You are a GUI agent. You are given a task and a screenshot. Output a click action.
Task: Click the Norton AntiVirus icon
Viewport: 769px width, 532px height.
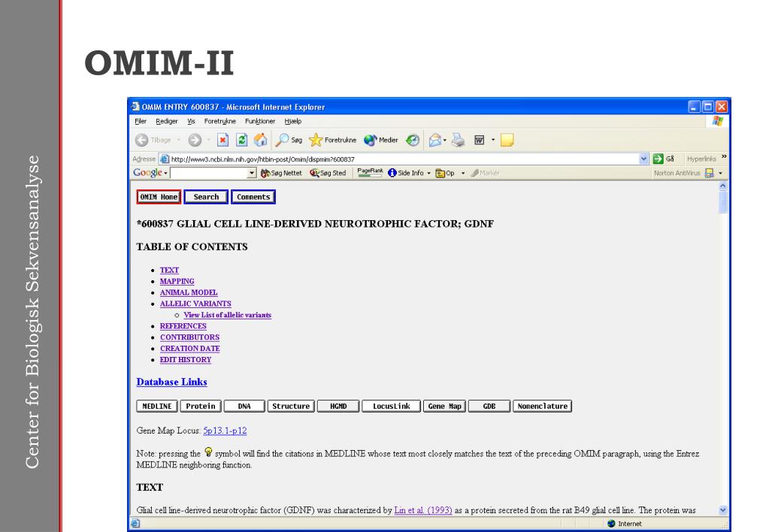709,173
